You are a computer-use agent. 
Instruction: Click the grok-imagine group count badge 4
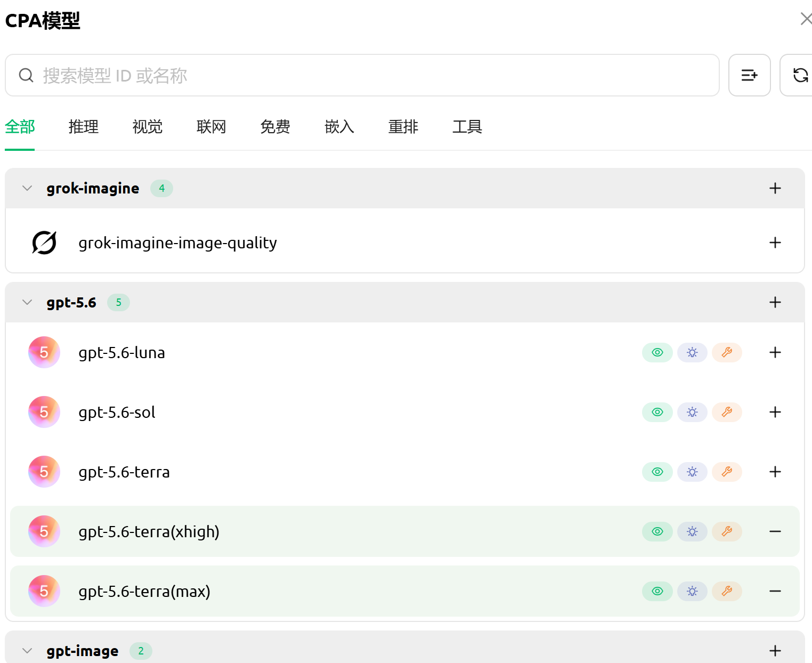tap(161, 188)
